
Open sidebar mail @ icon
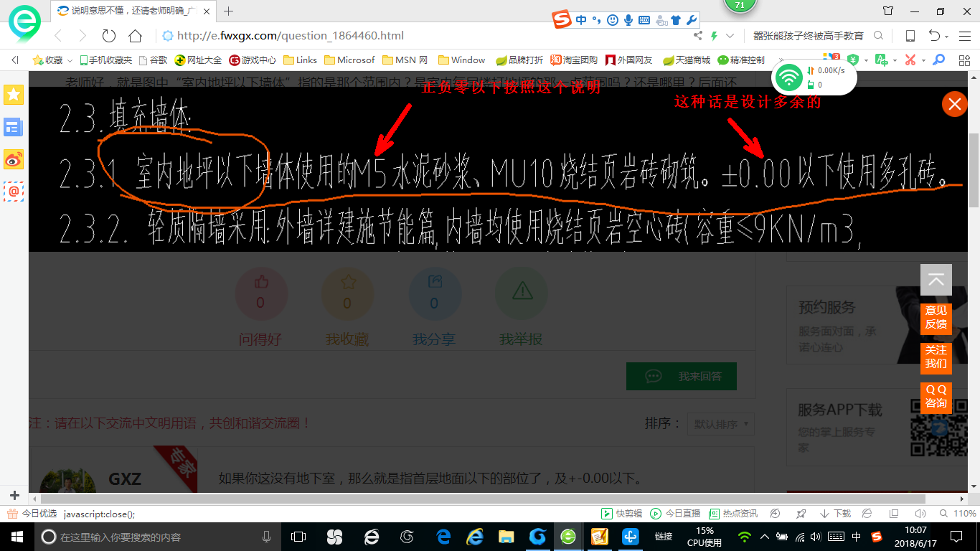tap(14, 192)
